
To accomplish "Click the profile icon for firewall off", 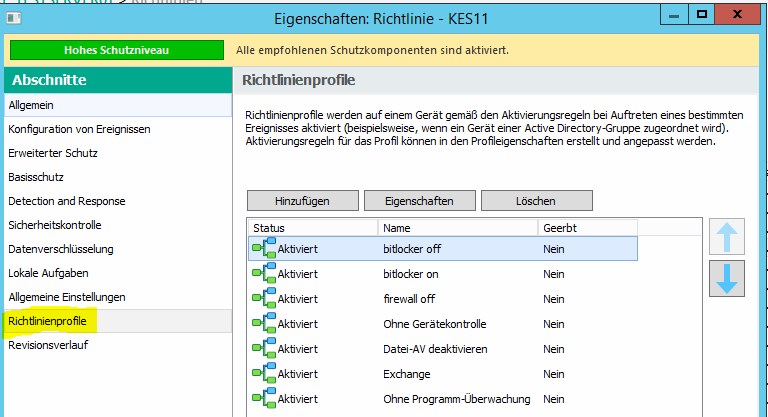I will point(264,298).
